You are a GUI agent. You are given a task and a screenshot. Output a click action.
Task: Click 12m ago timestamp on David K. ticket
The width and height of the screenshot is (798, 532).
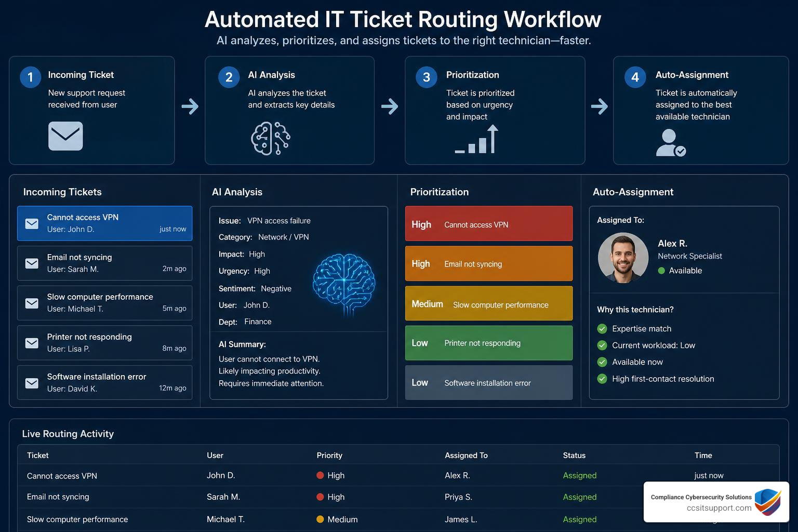[172, 388]
